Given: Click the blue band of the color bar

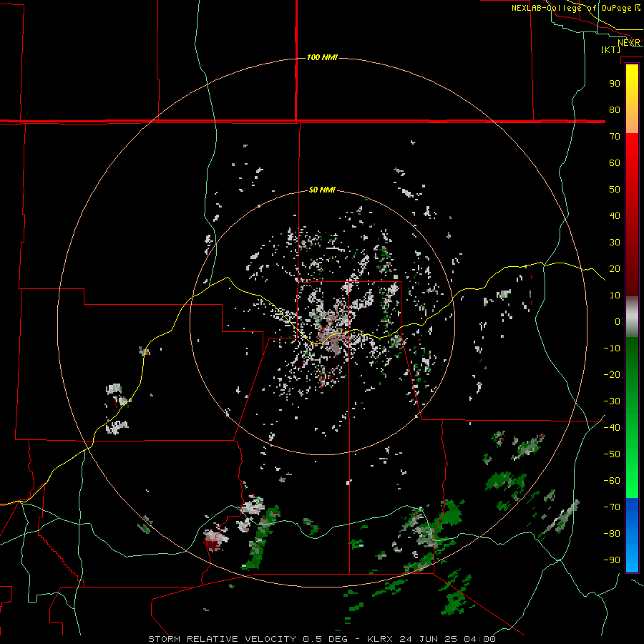Looking at the screenshot, I should coord(632,535).
